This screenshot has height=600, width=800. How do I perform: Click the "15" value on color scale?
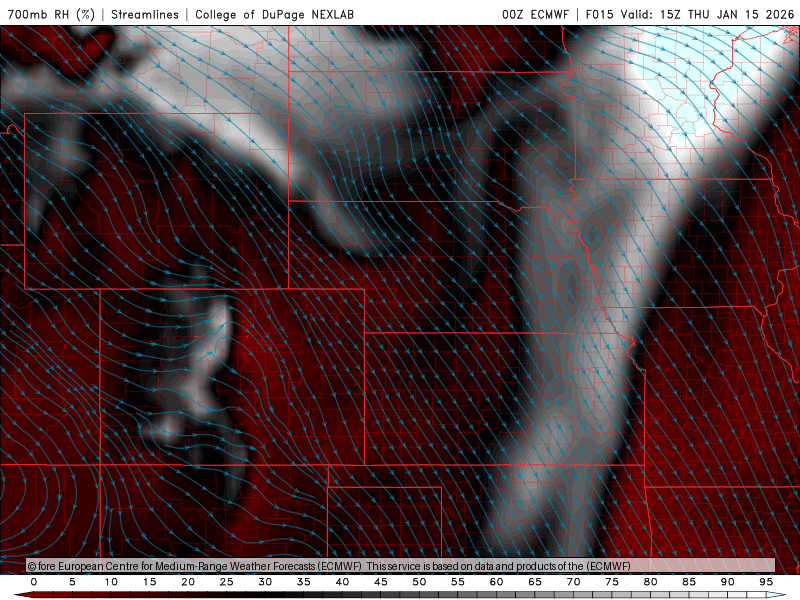[x=149, y=582]
